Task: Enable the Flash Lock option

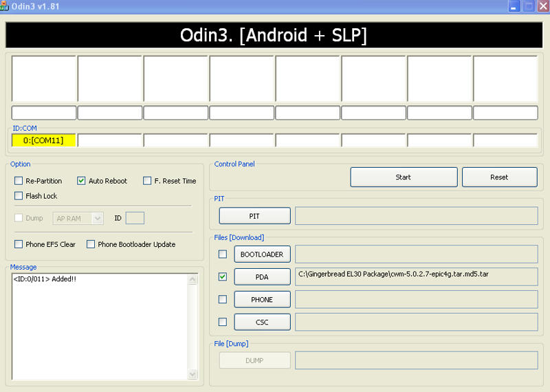Action: (19, 195)
